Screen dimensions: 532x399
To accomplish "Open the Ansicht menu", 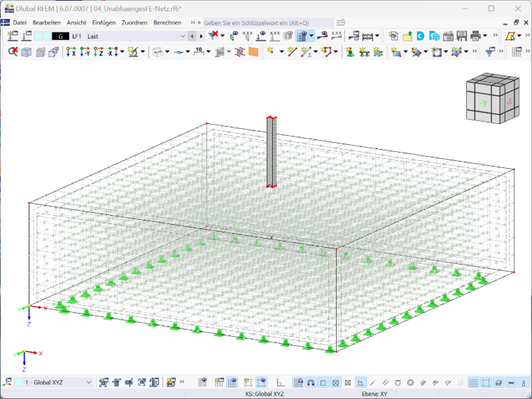I will coord(76,22).
